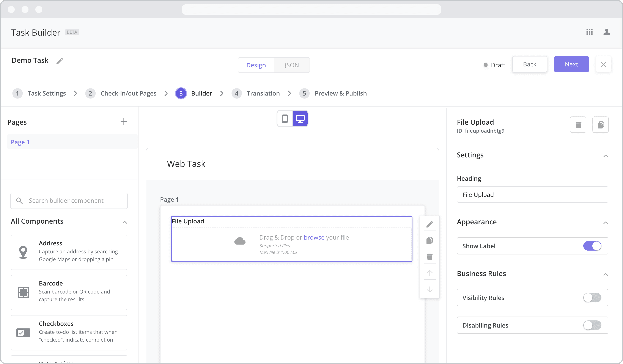Image resolution: width=623 pixels, height=364 pixels.
Task: Enable the Disabiling Rules toggle
Action: coord(592,325)
